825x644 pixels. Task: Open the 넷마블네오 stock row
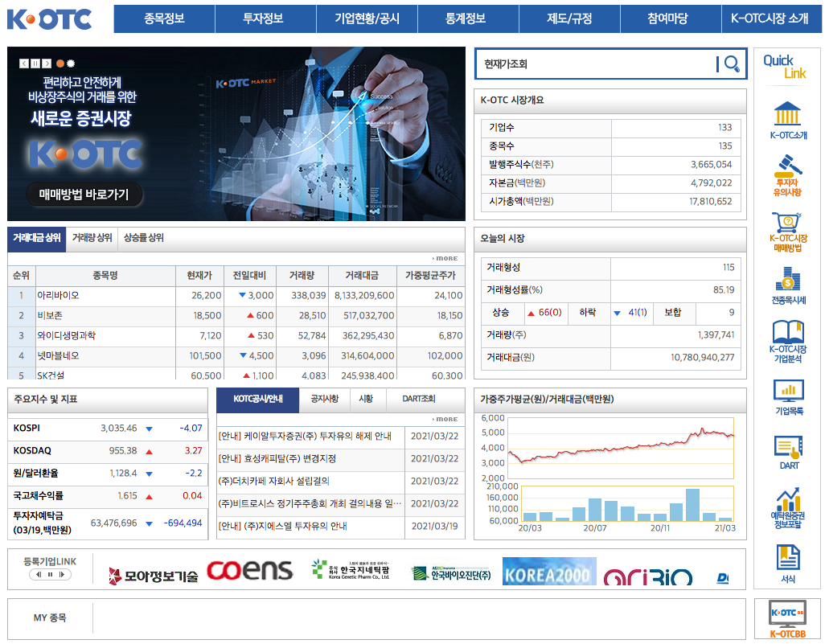click(x=236, y=356)
